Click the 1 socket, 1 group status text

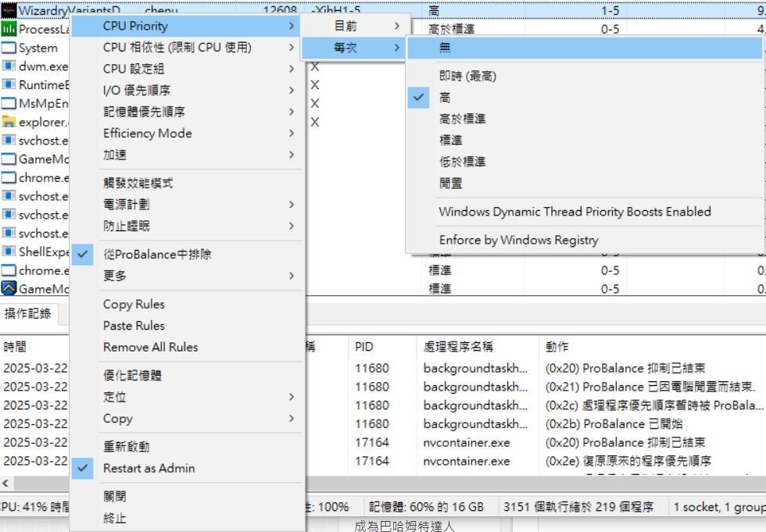tap(719, 507)
